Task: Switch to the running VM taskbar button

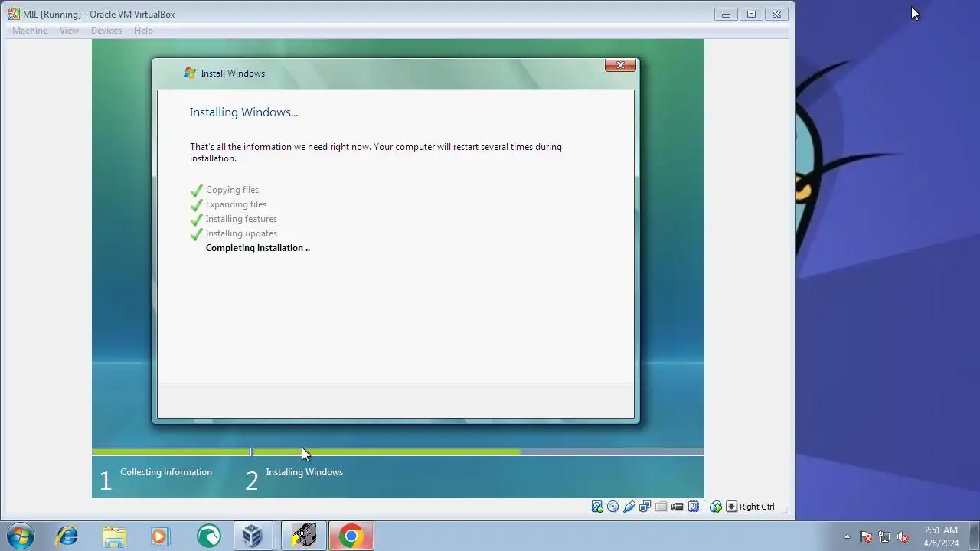Action: click(x=304, y=536)
